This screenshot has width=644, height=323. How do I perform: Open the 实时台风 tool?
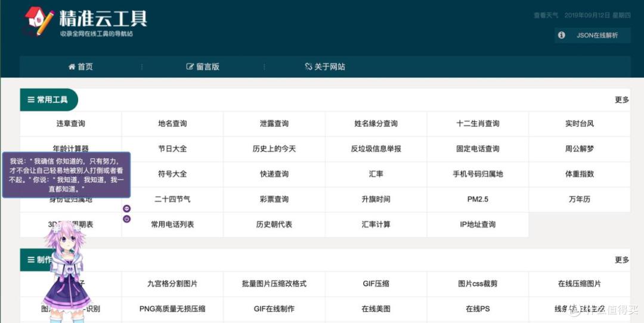pyautogui.click(x=580, y=124)
